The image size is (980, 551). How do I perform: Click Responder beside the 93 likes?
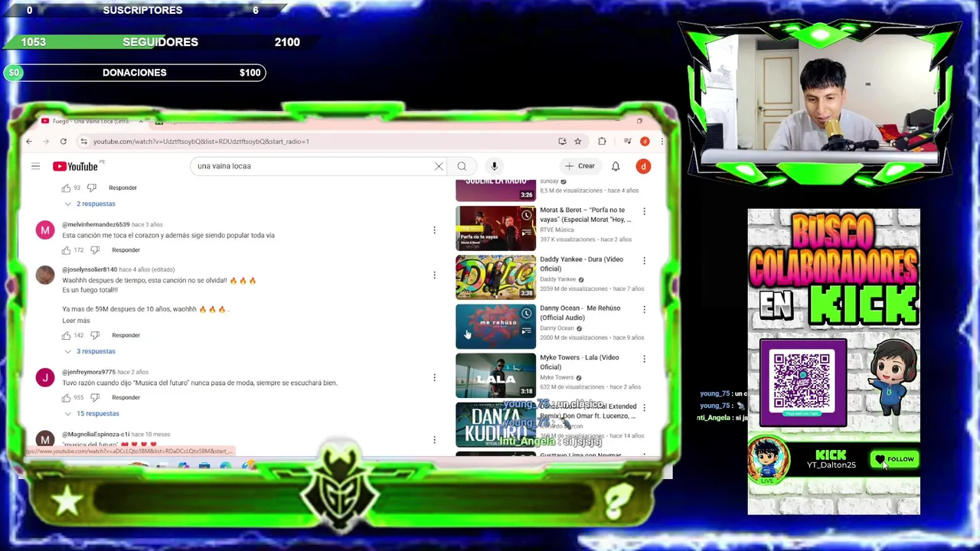(122, 187)
